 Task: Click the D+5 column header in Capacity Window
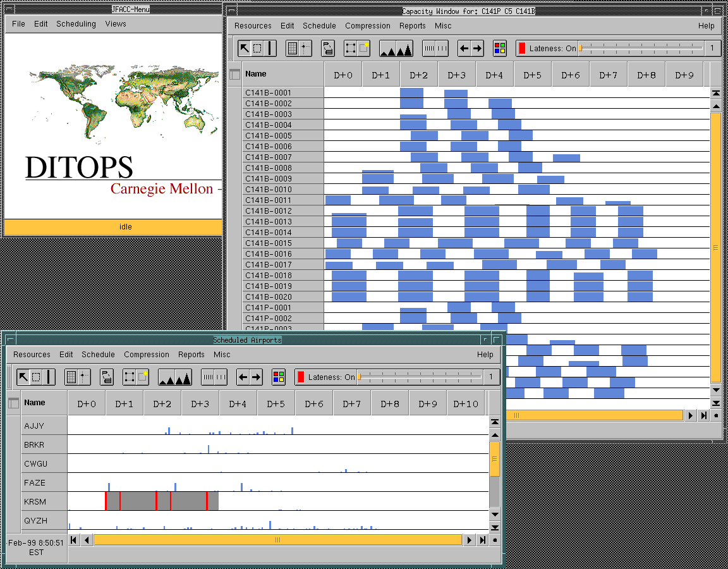532,75
